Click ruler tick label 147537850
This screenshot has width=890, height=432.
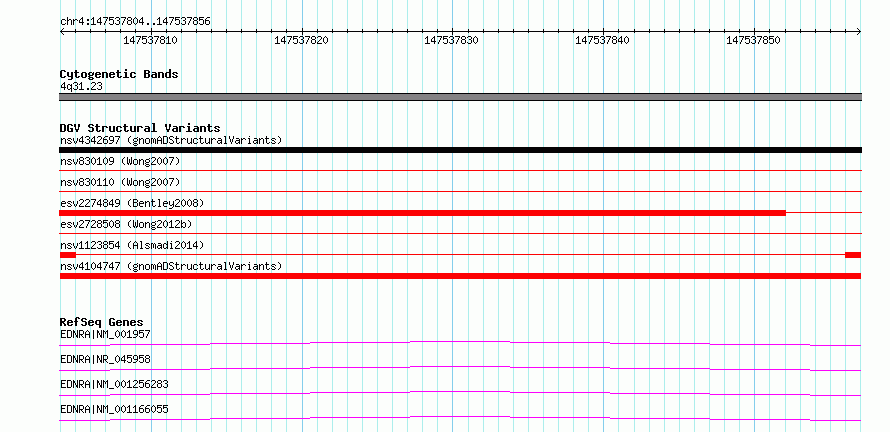pos(754,41)
